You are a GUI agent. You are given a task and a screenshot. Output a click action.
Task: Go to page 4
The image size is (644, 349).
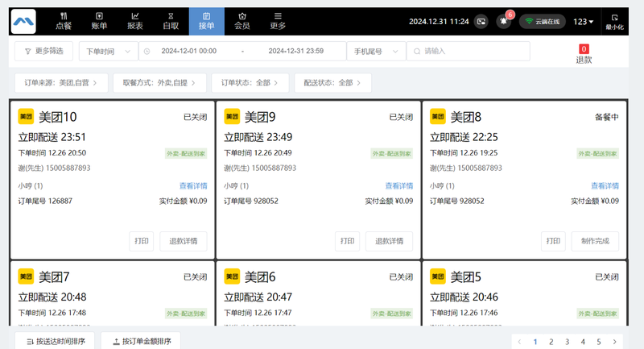[x=583, y=342]
